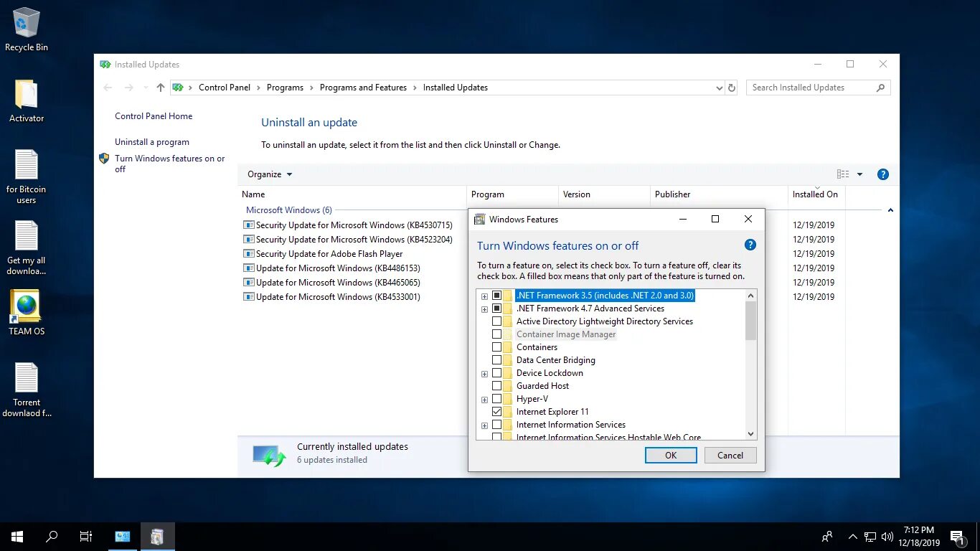Click the view layout icon in toolbar

pyautogui.click(x=843, y=174)
